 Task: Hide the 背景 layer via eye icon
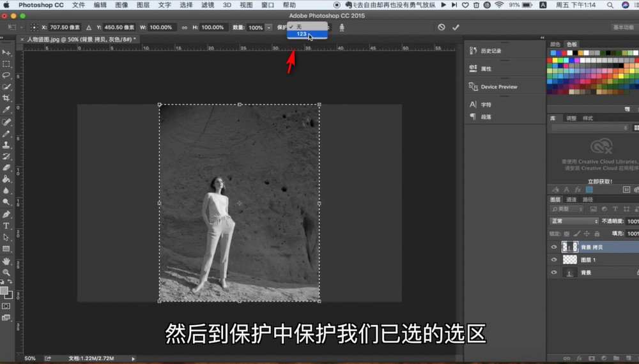pyautogui.click(x=554, y=273)
